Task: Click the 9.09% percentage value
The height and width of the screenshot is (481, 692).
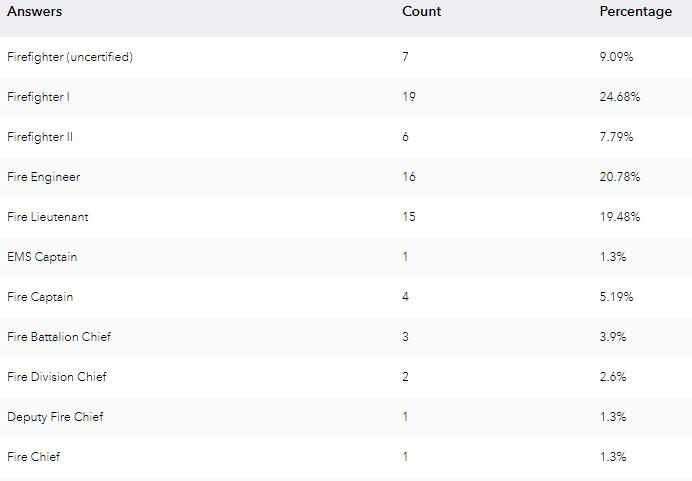Action: point(616,57)
